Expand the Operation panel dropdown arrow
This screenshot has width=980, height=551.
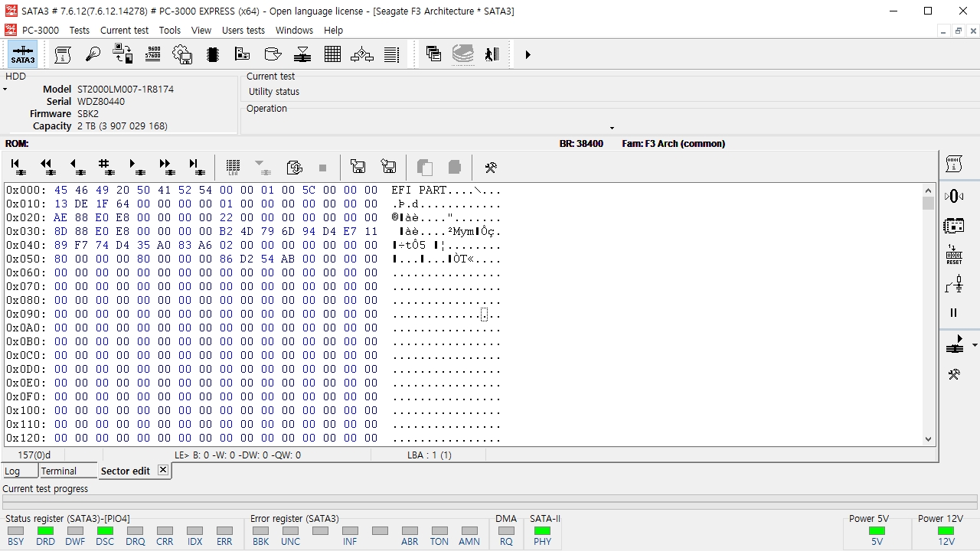click(x=612, y=128)
